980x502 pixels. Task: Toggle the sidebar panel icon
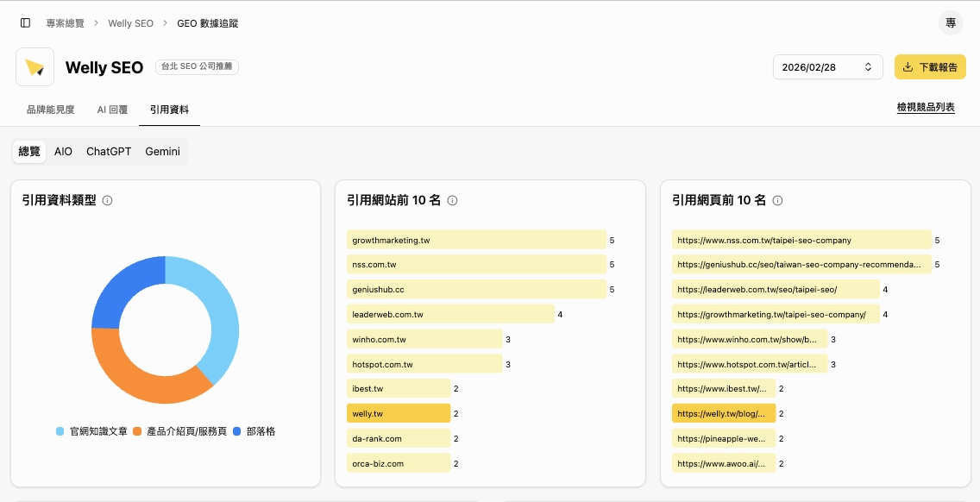(25, 23)
